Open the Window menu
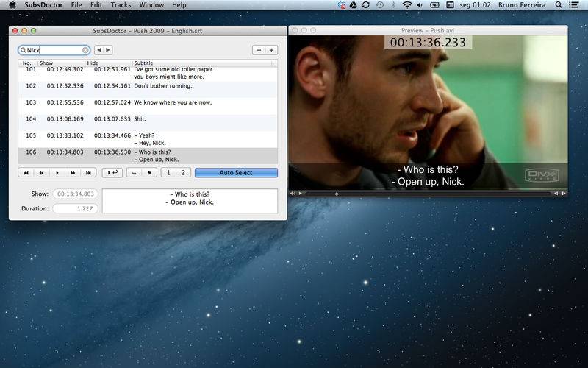This screenshot has height=368, width=588. point(151,5)
